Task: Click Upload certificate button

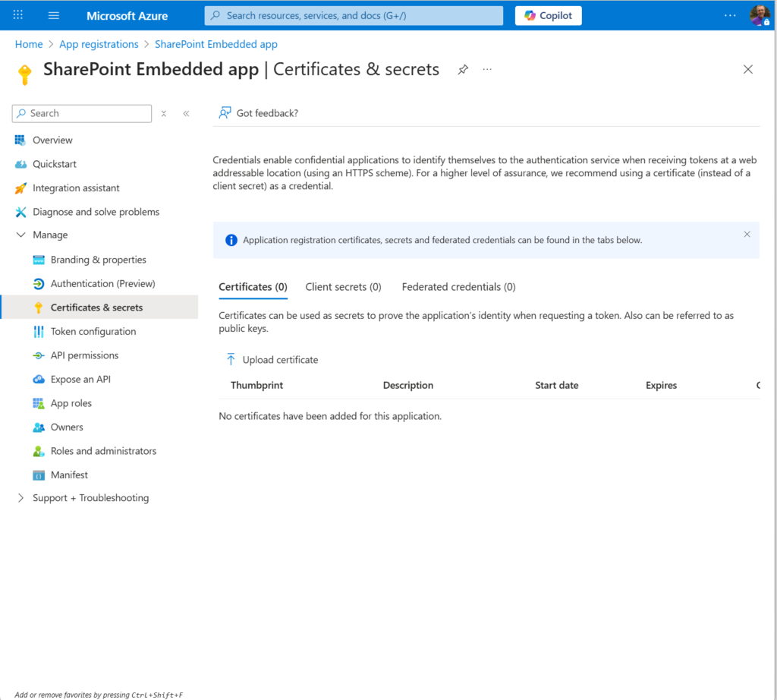Action: pyautogui.click(x=272, y=360)
